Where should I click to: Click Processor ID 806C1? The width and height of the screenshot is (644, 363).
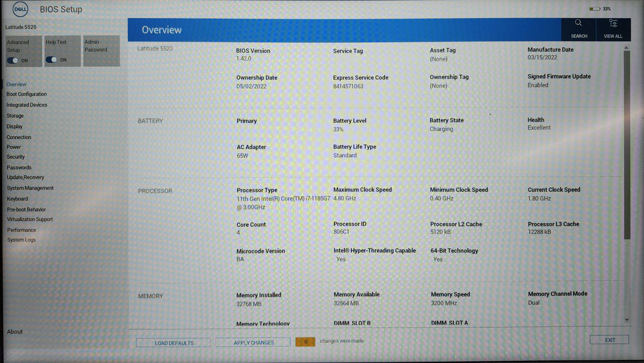pos(341,232)
